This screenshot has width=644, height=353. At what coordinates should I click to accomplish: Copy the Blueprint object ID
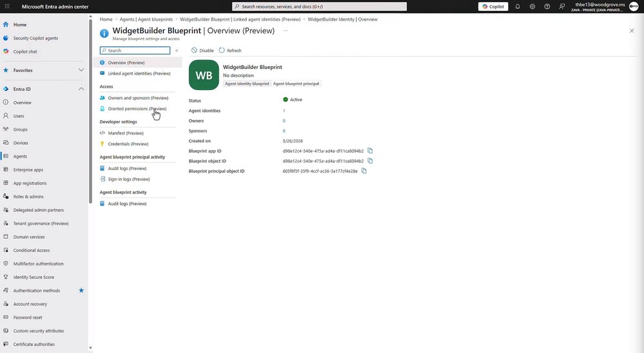[370, 161]
